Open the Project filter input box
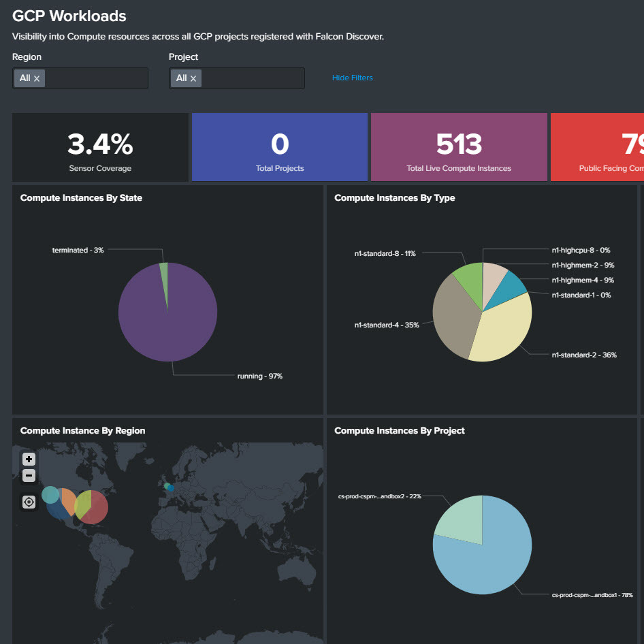644x644 pixels. click(252, 78)
